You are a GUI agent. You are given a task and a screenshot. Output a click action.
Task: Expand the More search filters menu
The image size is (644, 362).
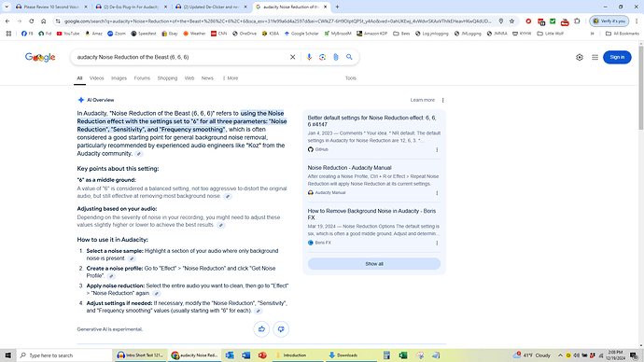231,78
